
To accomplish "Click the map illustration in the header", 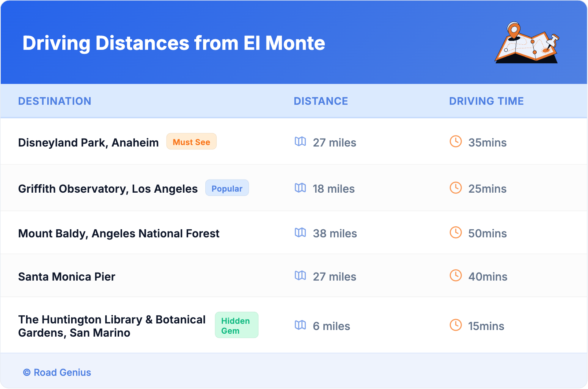I will (527, 43).
